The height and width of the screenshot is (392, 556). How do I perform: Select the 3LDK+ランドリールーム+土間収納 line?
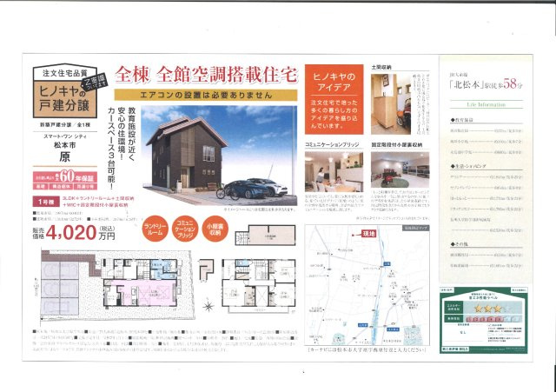click(98, 199)
